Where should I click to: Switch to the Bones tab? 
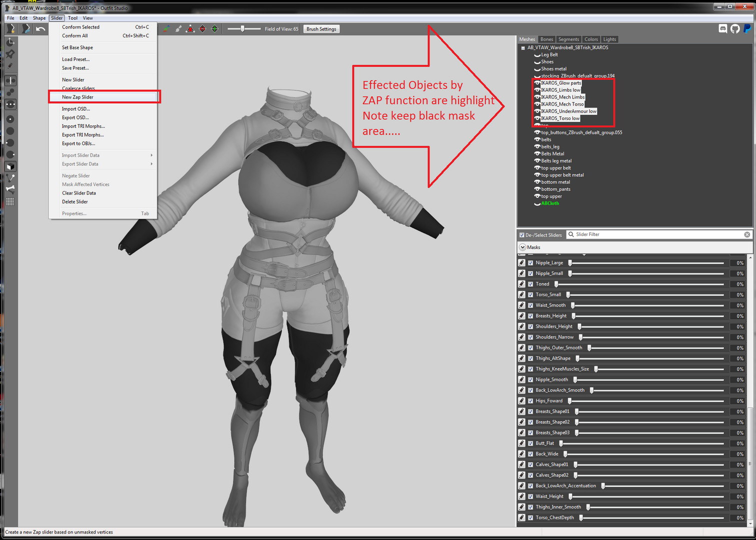[x=546, y=39]
